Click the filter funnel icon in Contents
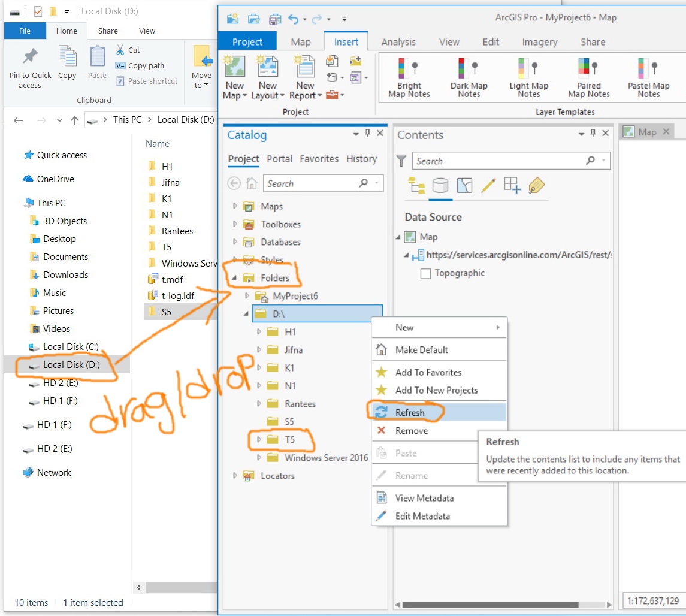This screenshot has height=616, width=686. click(401, 161)
